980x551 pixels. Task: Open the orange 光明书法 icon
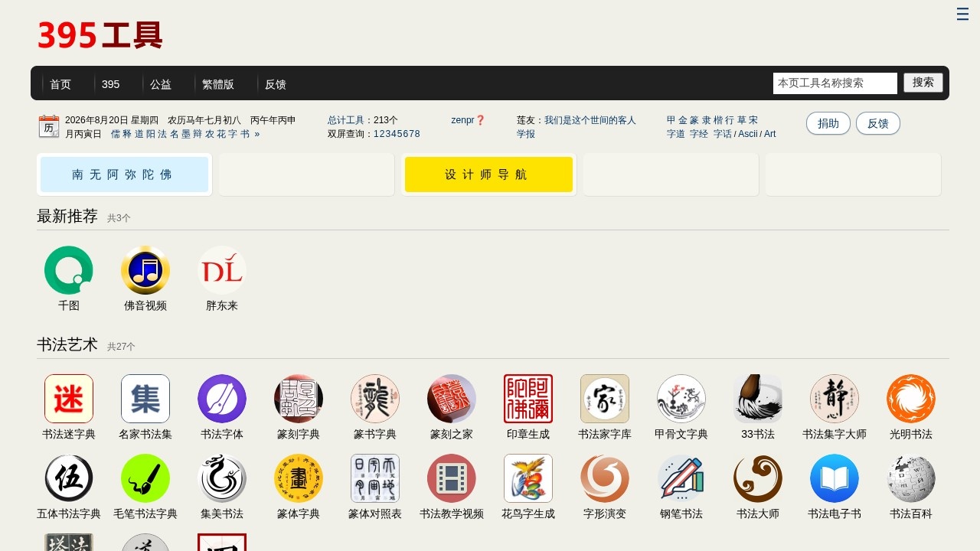tap(911, 399)
